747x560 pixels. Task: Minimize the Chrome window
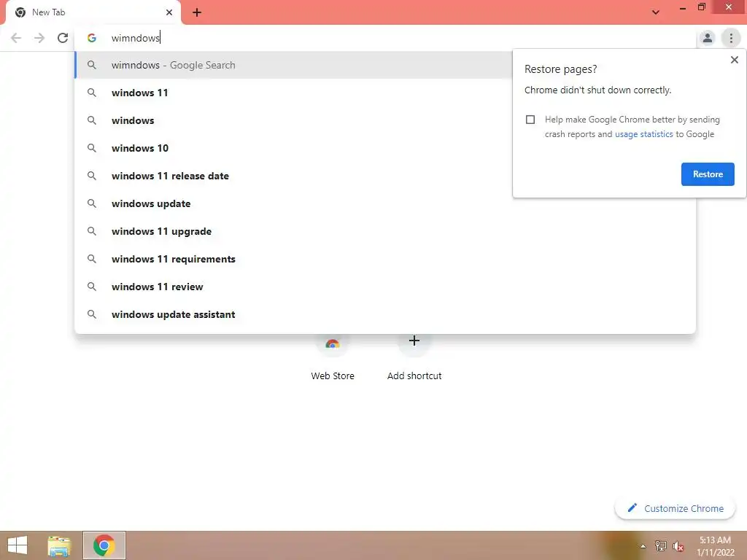(x=683, y=8)
